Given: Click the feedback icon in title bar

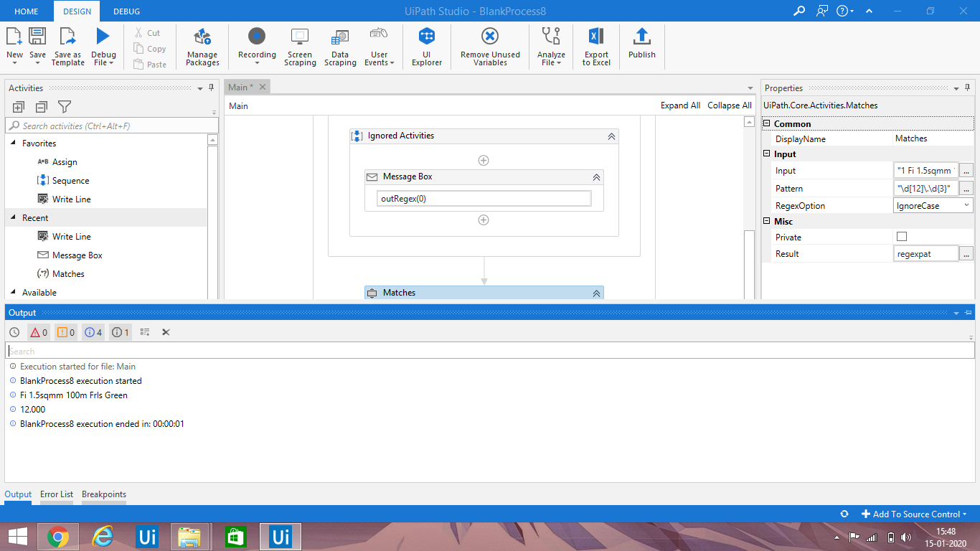Looking at the screenshot, I should pyautogui.click(x=822, y=11).
